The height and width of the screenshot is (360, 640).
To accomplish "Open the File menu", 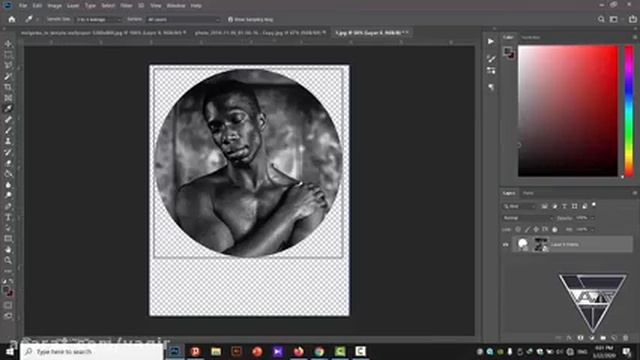I will [23, 6].
